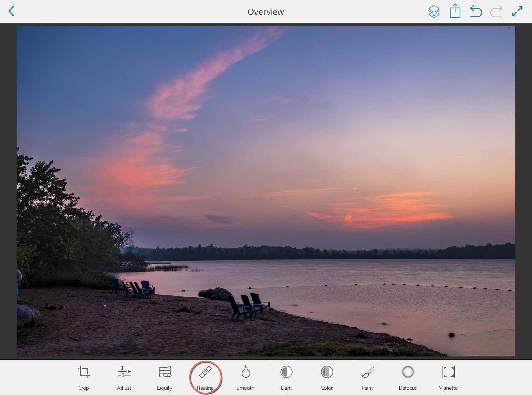Tap the sunset beach photo canvas

pos(266,191)
